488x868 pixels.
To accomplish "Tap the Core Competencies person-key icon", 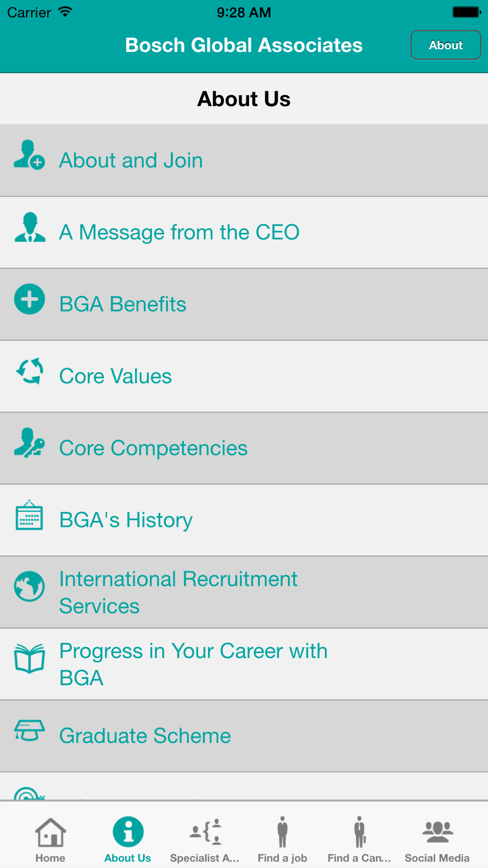I will click(x=29, y=443).
